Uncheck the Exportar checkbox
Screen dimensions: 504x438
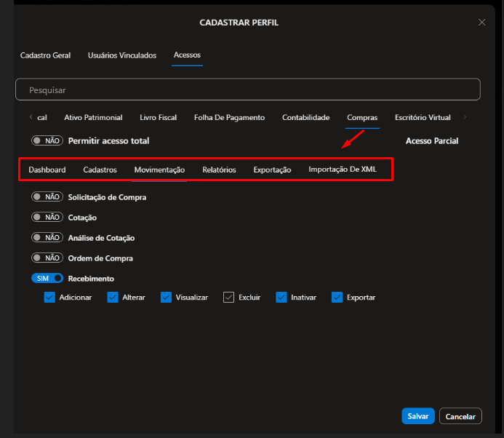pyautogui.click(x=337, y=297)
